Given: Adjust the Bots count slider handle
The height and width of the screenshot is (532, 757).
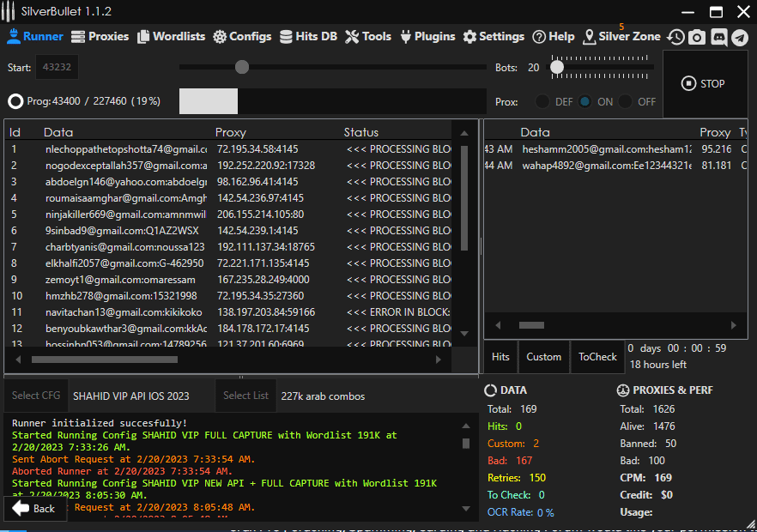Looking at the screenshot, I should tap(557, 67).
